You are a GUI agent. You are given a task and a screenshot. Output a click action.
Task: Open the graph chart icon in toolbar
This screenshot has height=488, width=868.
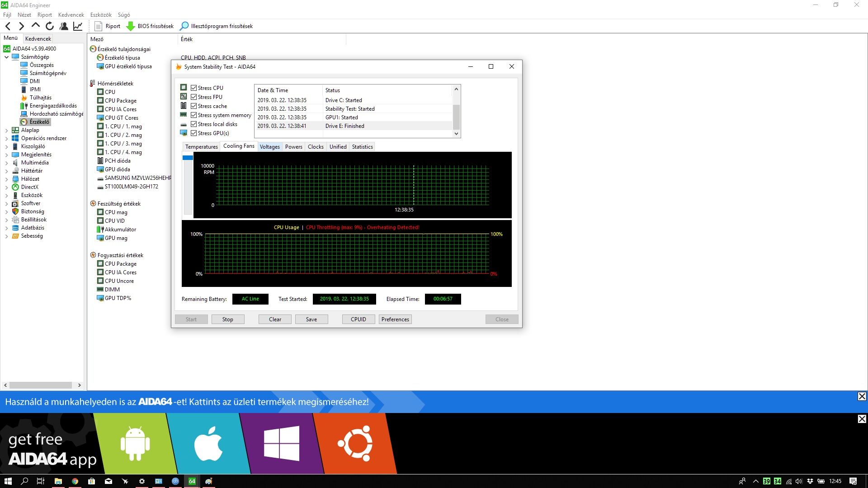(x=78, y=26)
